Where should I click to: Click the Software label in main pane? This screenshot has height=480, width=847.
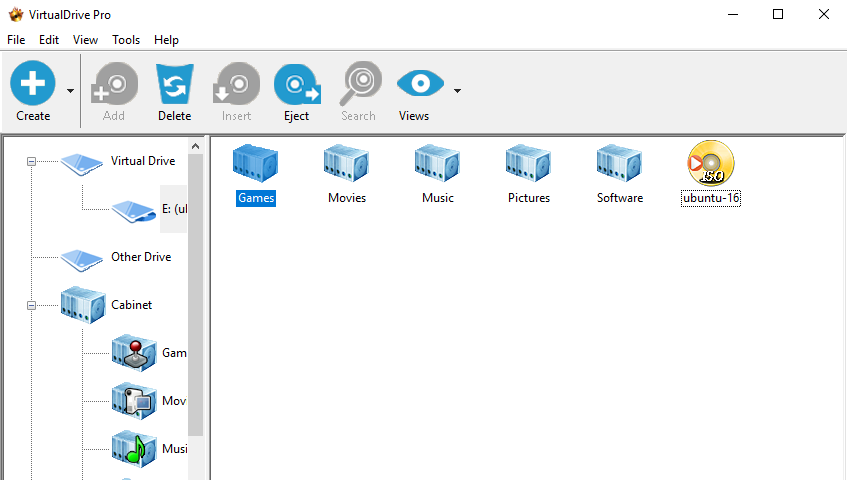(620, 198)
